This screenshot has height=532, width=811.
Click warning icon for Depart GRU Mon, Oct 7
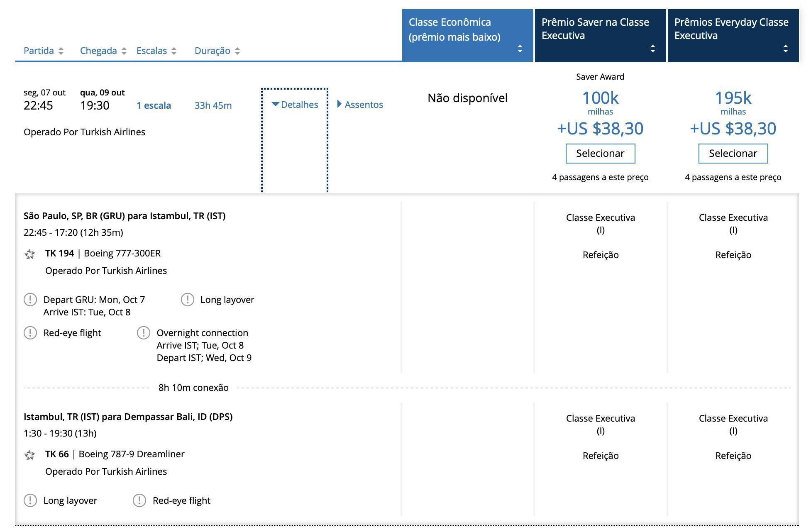[30, 299]
